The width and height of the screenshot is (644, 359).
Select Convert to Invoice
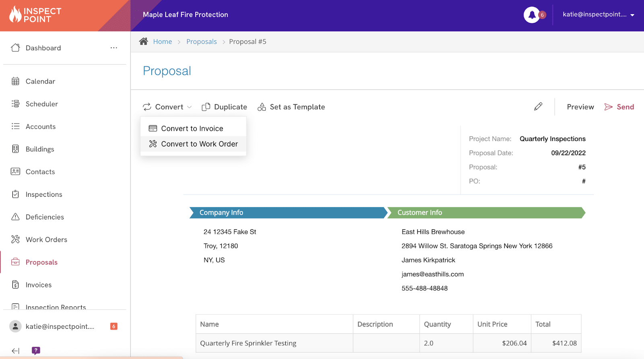(192, 128)
